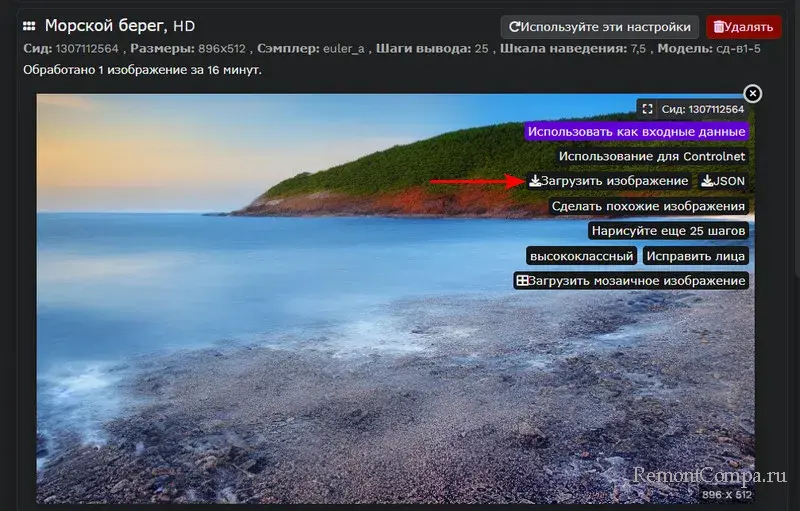Open fullscreen via the expand icon near Сид
Screen dimensions: 800x511
click(648, 109)
